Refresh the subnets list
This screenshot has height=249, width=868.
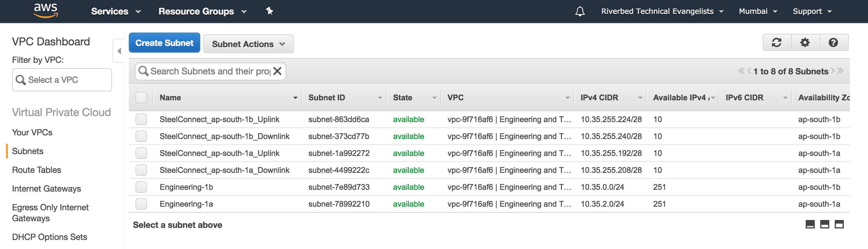click(x=777, y=42)
